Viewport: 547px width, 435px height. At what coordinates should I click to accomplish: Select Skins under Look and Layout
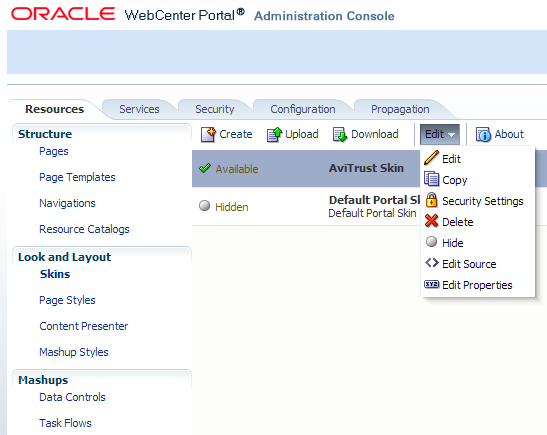click(x=55, y=274)
